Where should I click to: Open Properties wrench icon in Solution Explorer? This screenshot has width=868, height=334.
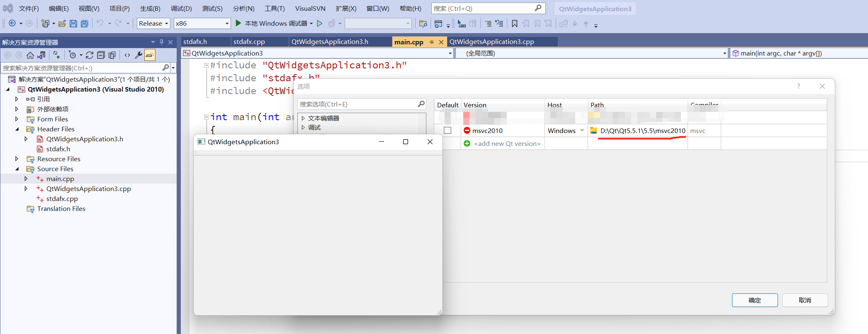pyautogui.click(x=139, y=55)
